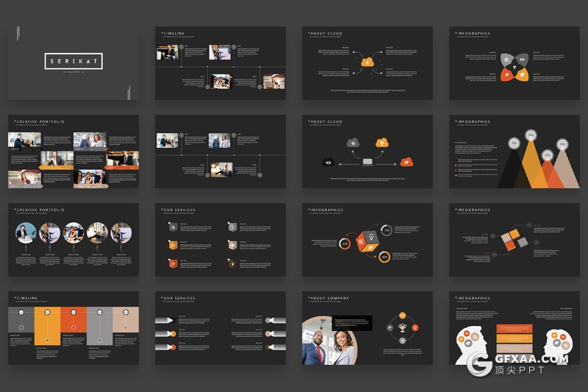
Task: Click the gray eye petal icon
Action: [522, 60]
